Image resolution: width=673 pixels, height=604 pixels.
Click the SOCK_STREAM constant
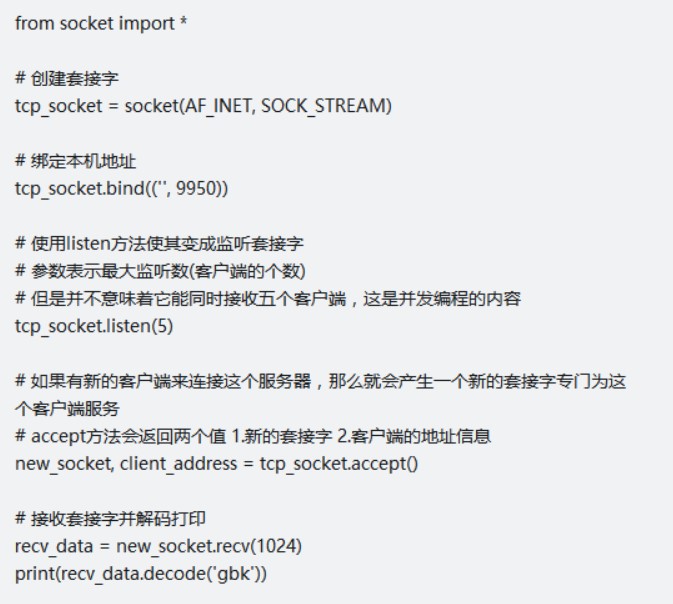(321, 105)
